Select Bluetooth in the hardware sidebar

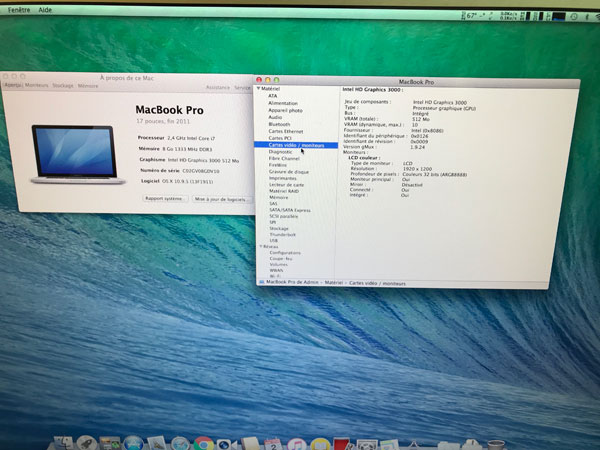[279, 124]
